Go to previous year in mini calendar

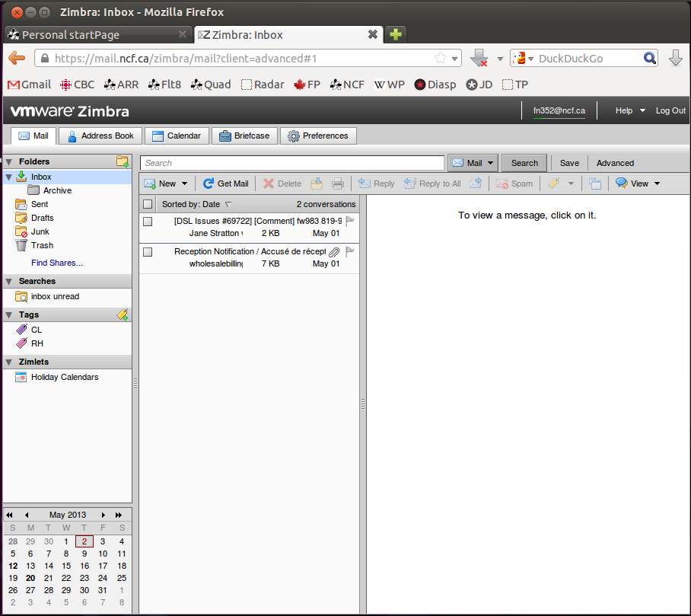tap(9, 515)
